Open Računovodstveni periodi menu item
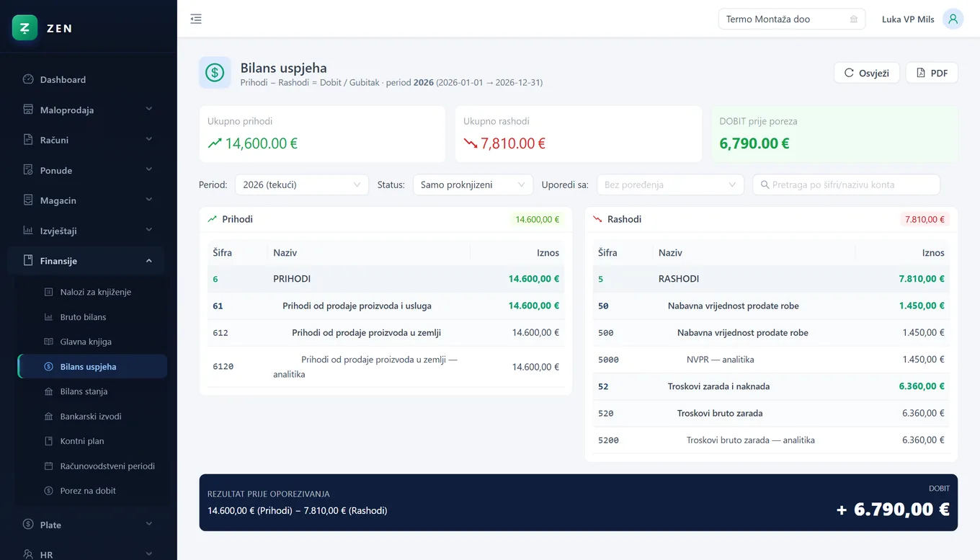This screenshot has height=560, width=980. click(x=94, y=466)
